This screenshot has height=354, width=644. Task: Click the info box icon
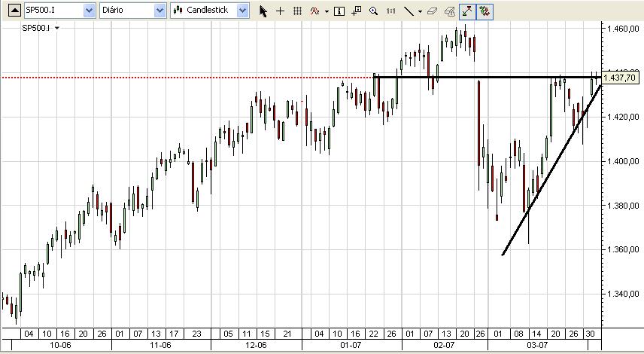tap(339, 11)
